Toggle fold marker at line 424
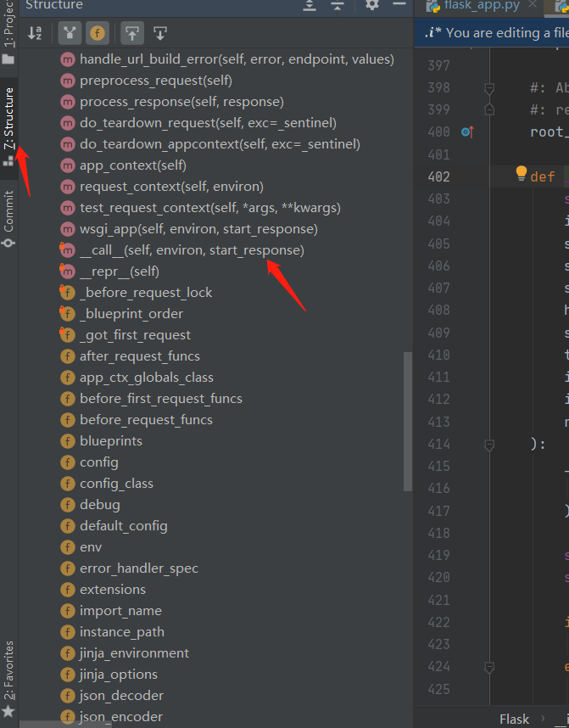 tap(489, 667)
